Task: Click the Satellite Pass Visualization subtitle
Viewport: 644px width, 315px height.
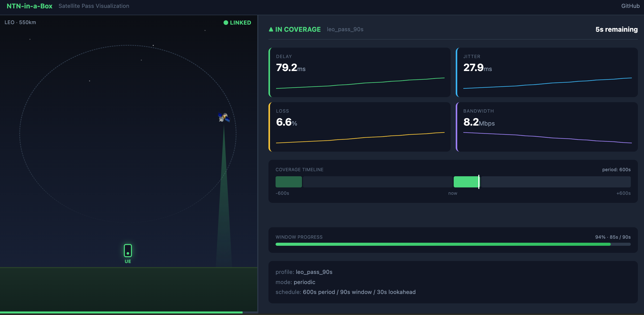Action: click(94, 6)
